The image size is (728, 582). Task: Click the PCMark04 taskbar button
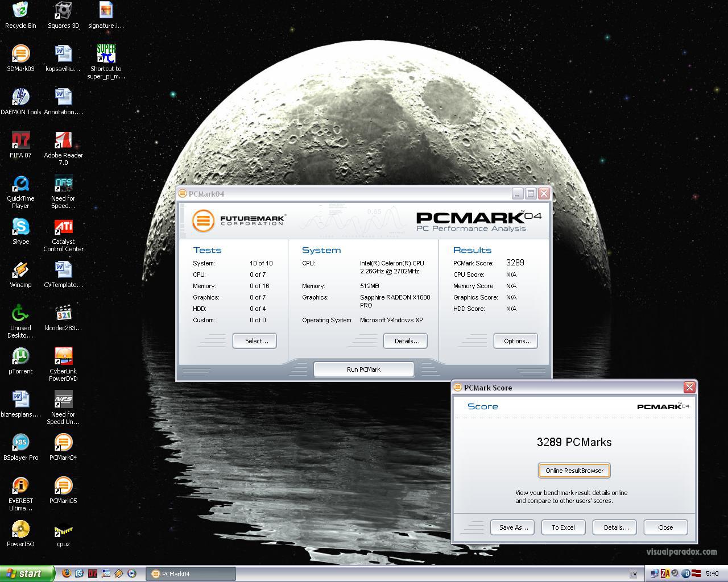pos(191,574)
